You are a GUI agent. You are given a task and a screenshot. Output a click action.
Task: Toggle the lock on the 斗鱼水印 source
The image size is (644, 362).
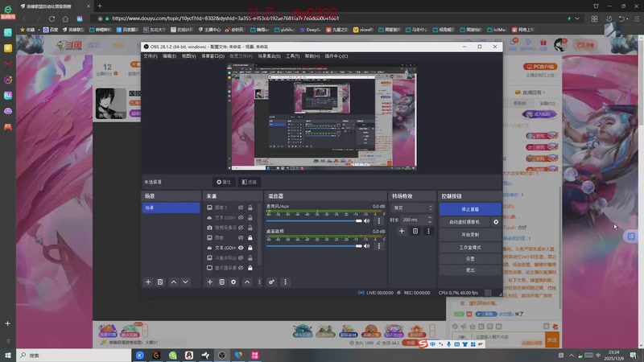point(250,257)
